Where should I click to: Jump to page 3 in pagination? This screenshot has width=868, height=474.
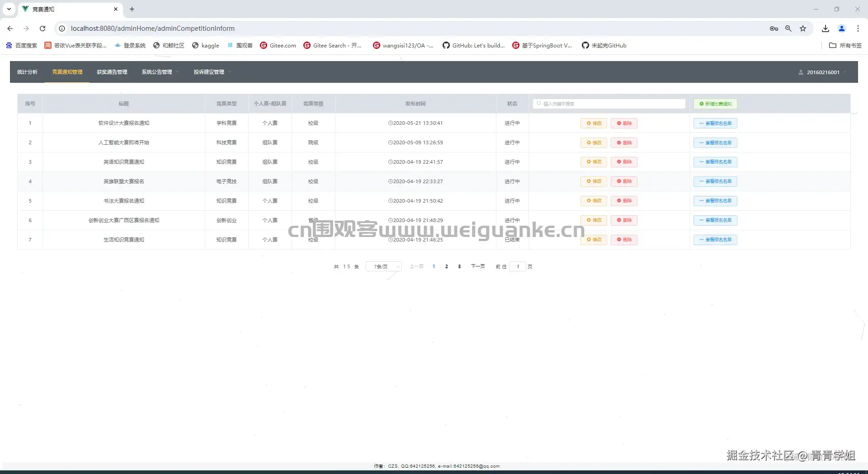[x=459, y=267]
